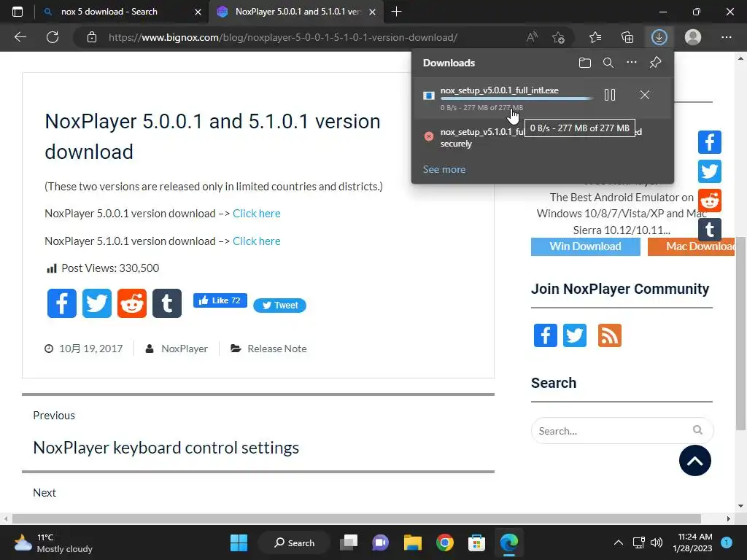The height and width of the screenshot is (560, 747).
Task: Open downloads folder from Downloads panel
Action: click(585, 63)
